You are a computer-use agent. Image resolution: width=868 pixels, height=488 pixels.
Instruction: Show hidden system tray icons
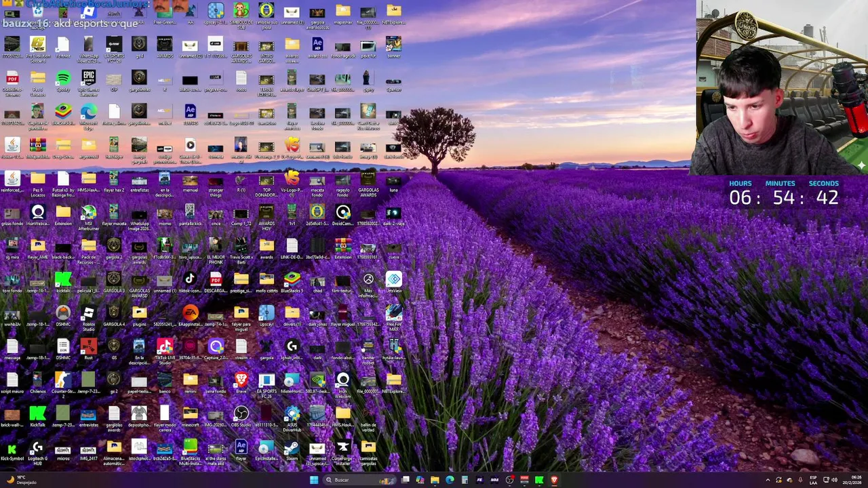coord(768,480)
